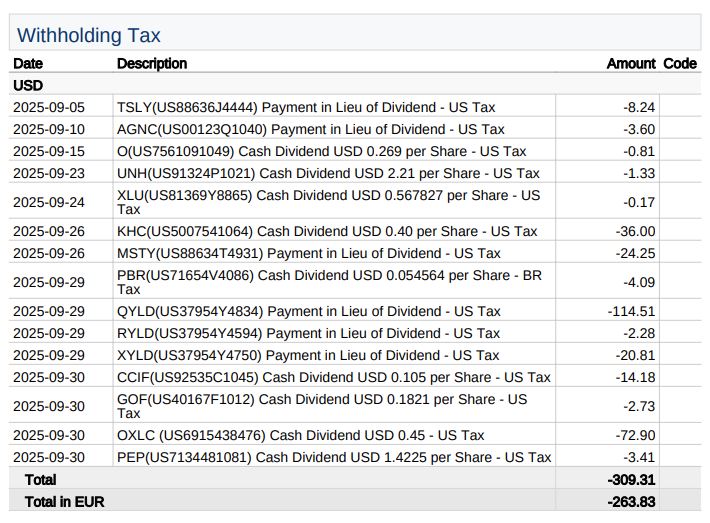Click the Amount column header

630,64
